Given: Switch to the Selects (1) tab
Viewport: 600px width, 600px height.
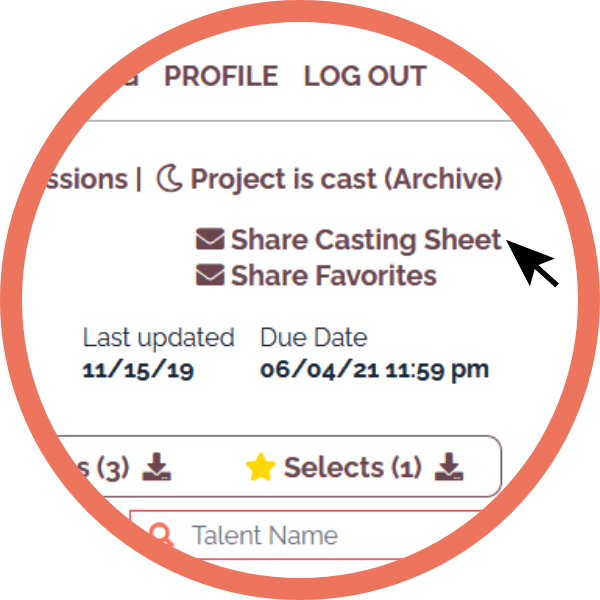Looking at the screenshot, I should point(352,467).
